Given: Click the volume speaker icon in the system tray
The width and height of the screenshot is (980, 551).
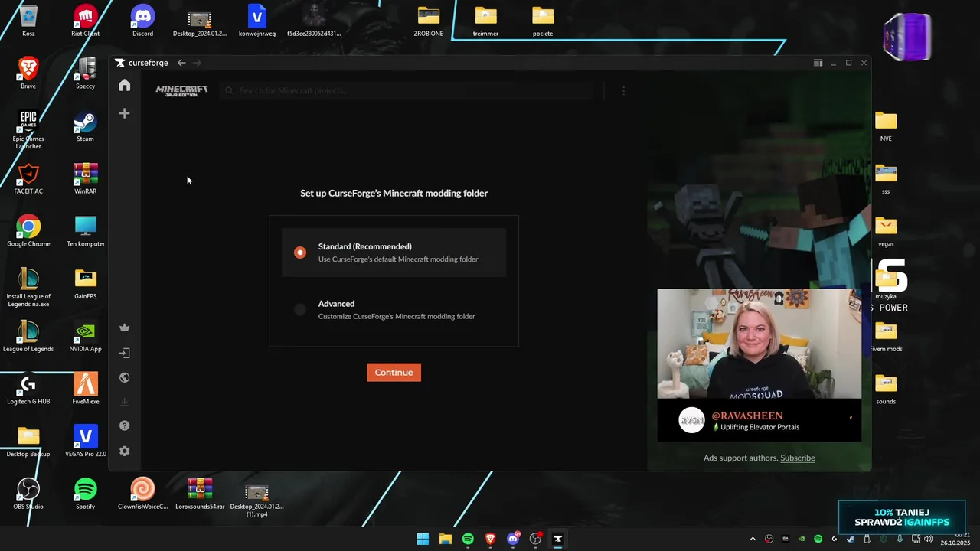Looking at the screenshot, I should (x=929, y=539).
